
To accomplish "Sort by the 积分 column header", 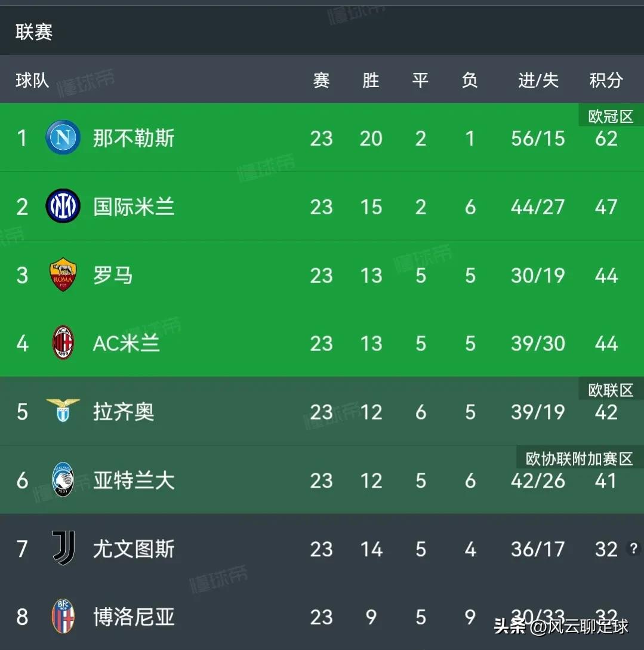I will 606,80.
